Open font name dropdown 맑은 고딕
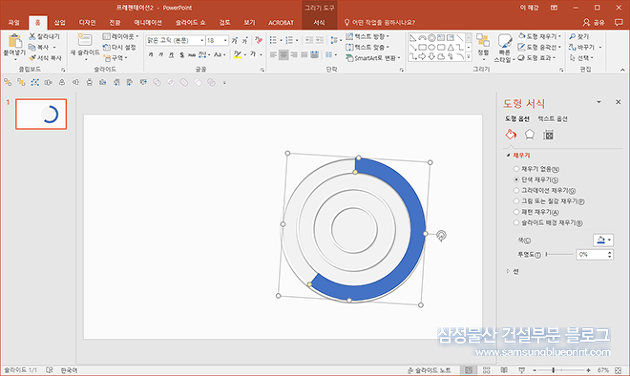 tap(202, 40)
